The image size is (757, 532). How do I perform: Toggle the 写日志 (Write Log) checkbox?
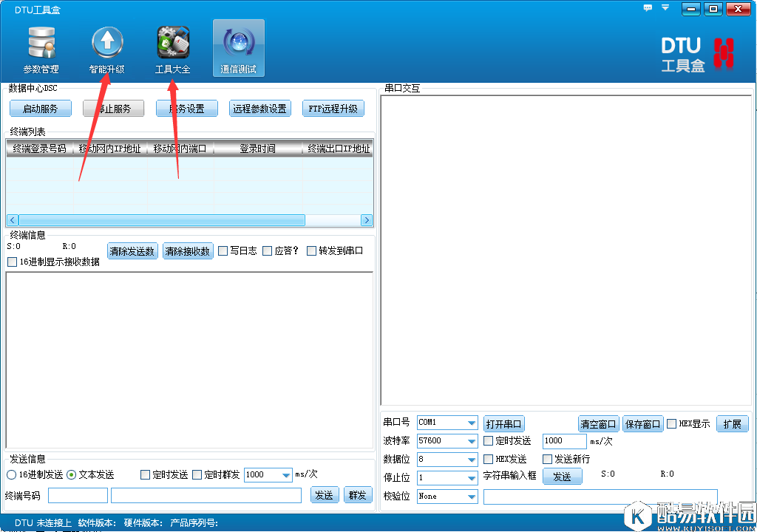[x=223, y=250]
